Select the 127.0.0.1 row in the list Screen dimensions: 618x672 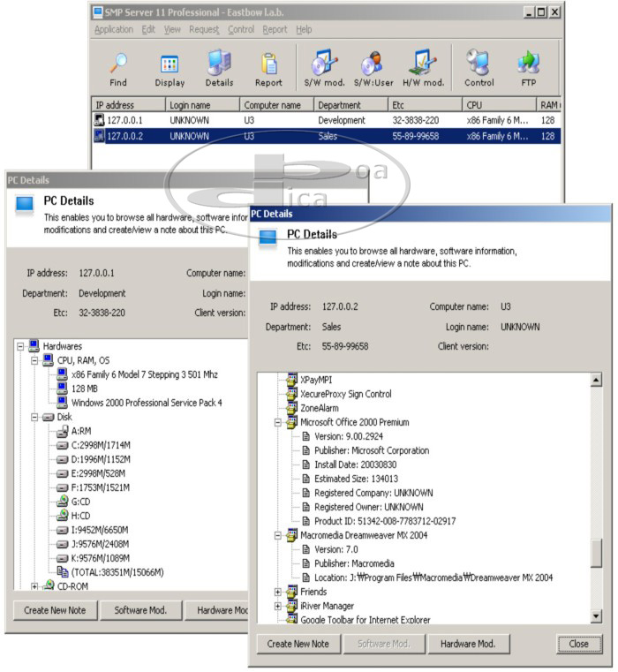pyautogui.click(x=124, y=120)
